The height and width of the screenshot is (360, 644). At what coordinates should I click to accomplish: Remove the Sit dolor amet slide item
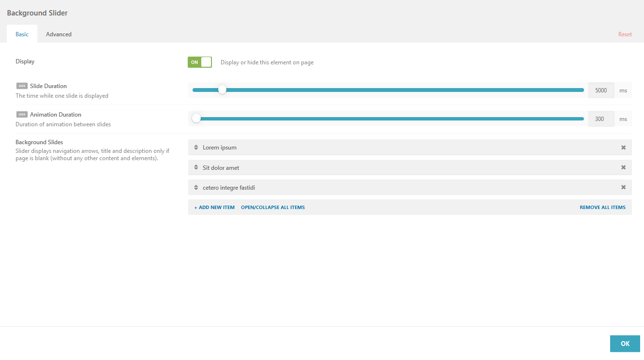pos(623,167)
